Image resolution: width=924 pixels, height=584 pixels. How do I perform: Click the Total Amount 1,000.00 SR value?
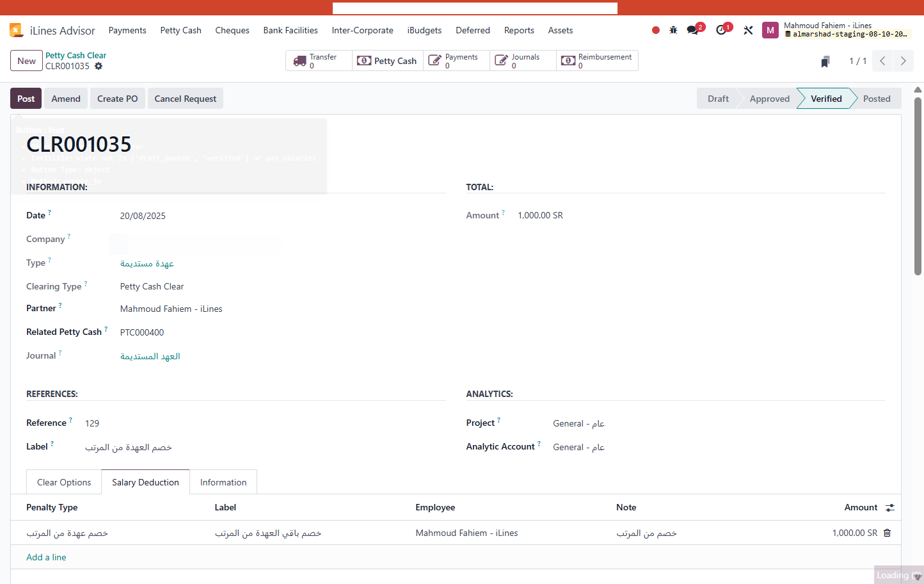pos(541,215)
